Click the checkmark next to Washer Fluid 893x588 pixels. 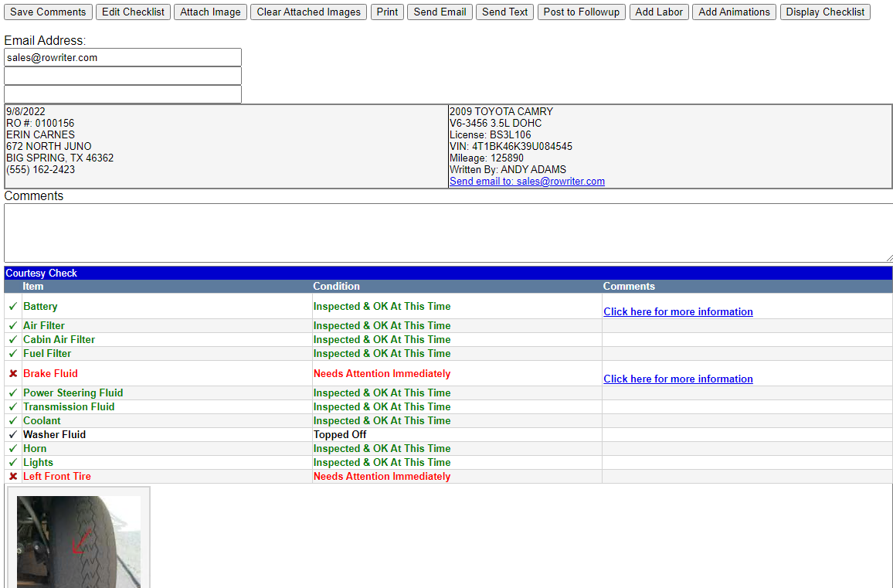click(x=13, y=435)
